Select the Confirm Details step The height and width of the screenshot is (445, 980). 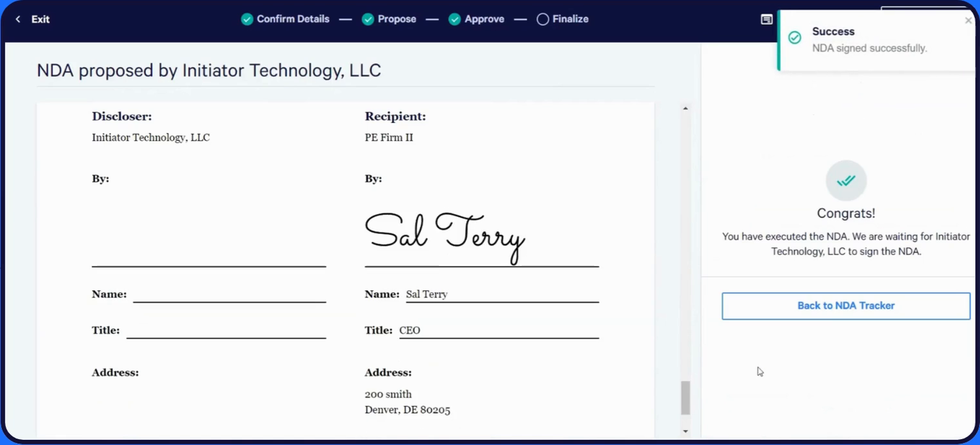285,19
